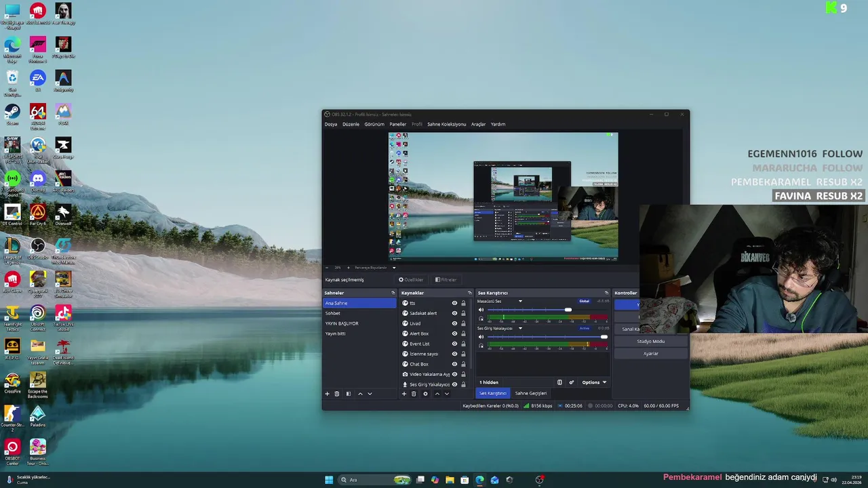
Task: Hide the Livad source with its eye icon
Action: pyautogui.click(x=454, y=323)
